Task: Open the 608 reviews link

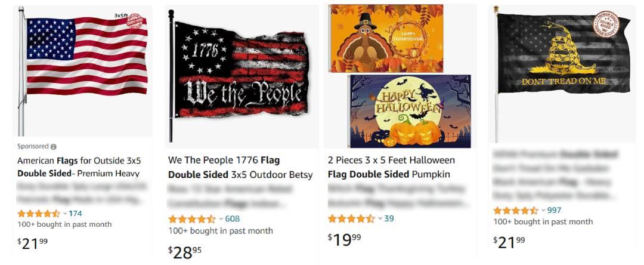Action: pyautogui.click(x=233, y=219)
